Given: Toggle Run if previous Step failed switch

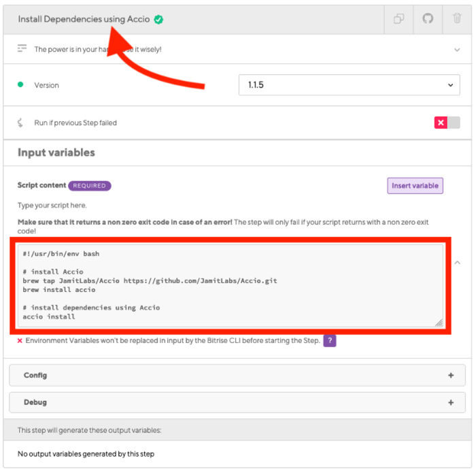Looking at the screenshot, I should [447, 123].
